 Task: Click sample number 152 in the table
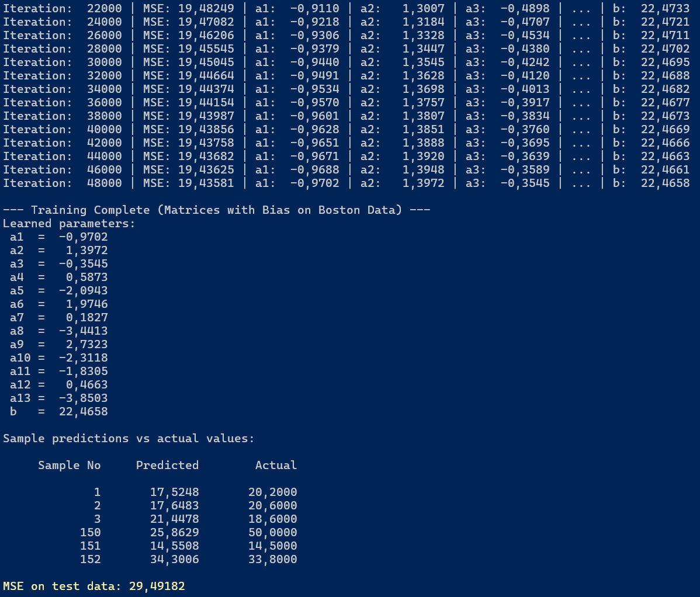[90, 559]
